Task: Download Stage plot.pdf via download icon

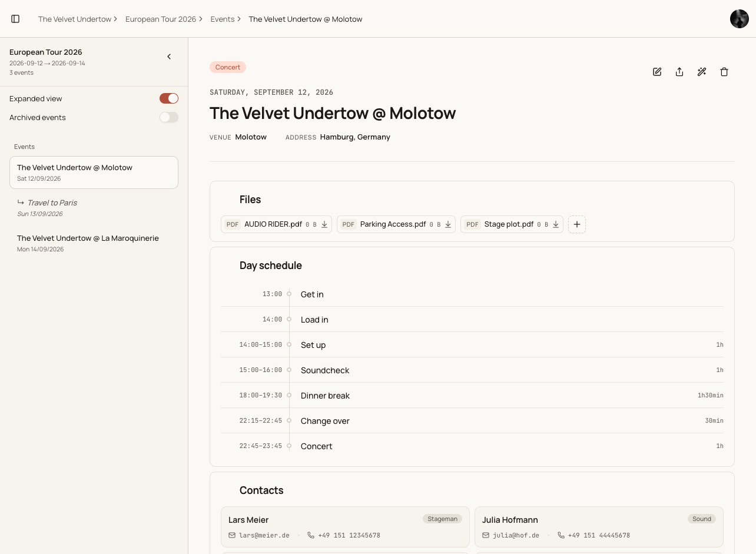Action: click(x=556, y=224)
